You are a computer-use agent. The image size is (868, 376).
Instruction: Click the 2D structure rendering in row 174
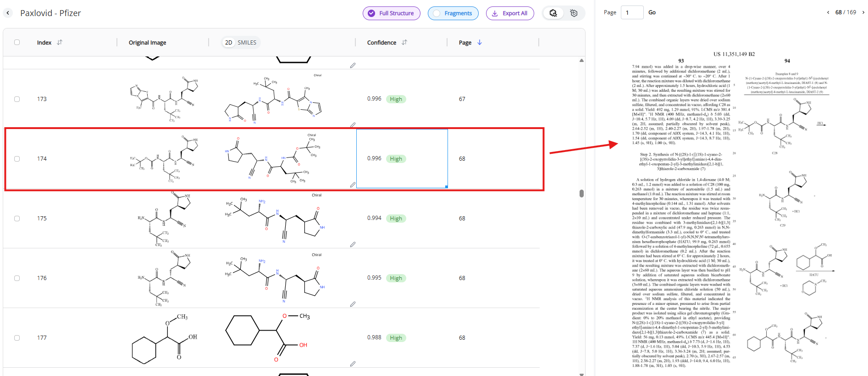273,159
